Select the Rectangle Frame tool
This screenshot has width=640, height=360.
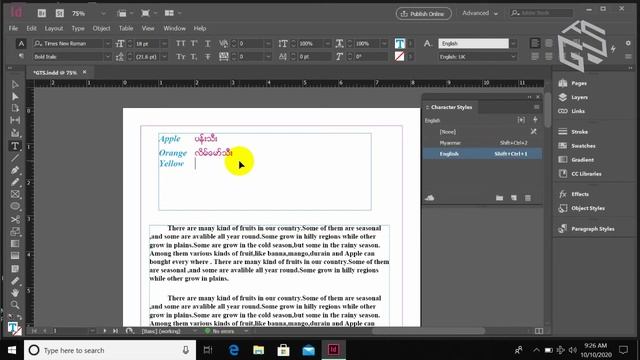15,194
